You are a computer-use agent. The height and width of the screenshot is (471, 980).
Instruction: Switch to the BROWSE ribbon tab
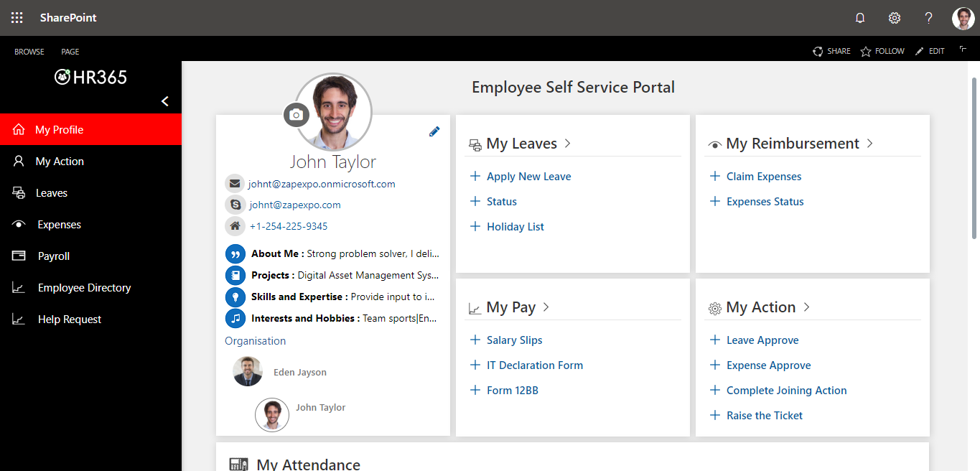click(29, 52)
